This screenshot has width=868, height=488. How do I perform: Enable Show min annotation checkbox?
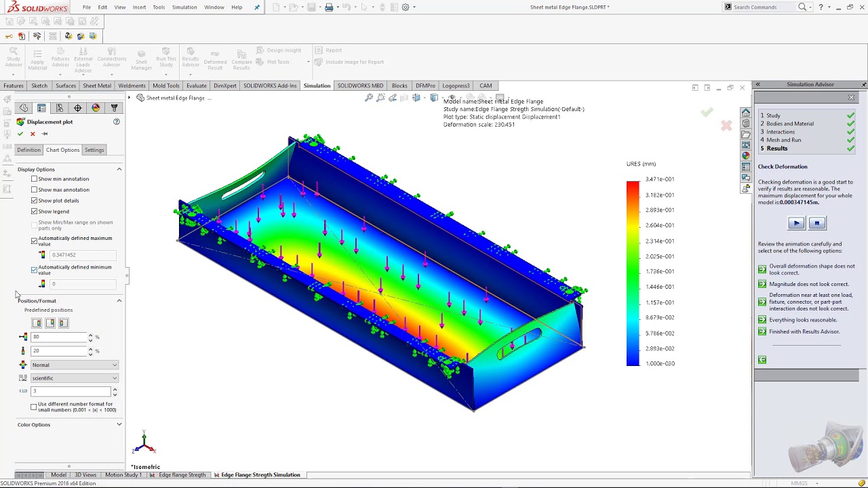[x=35, y=179]
